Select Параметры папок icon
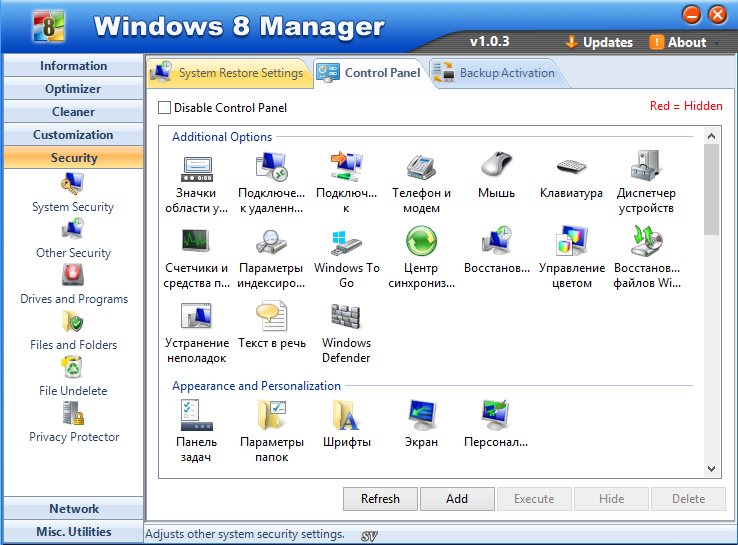This screenshot has height=545, width=738. pos(271,415)
